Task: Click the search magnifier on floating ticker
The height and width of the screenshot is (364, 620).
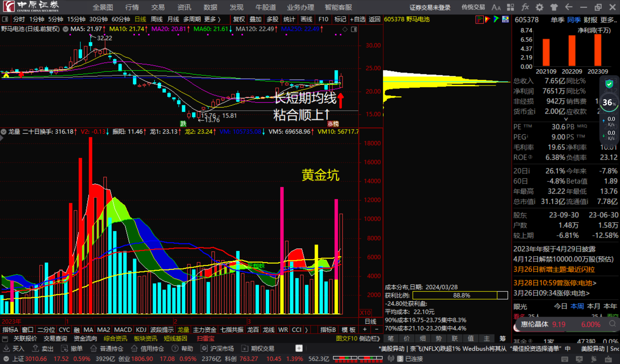Action: [612, 324]
